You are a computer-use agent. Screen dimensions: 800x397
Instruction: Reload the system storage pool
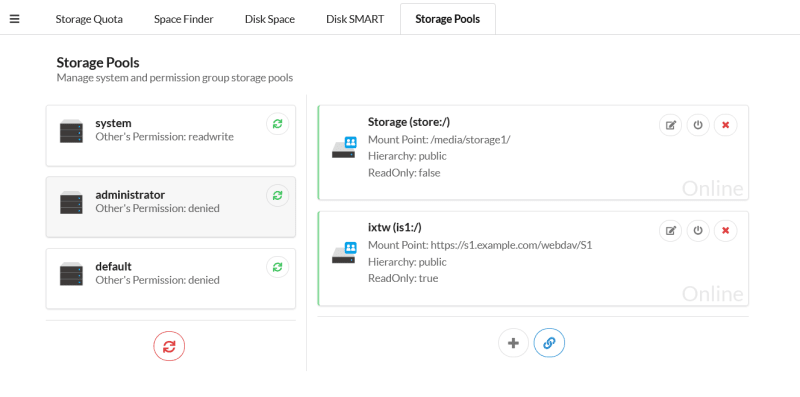point(278,124)
